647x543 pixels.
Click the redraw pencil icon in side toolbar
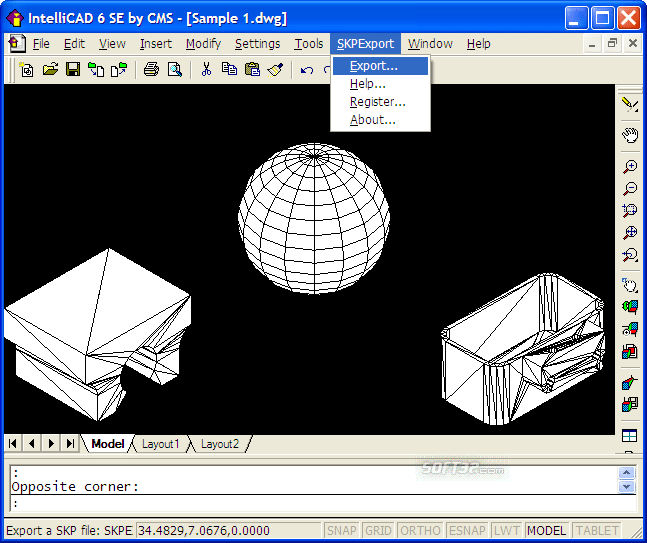coord(630,104)
